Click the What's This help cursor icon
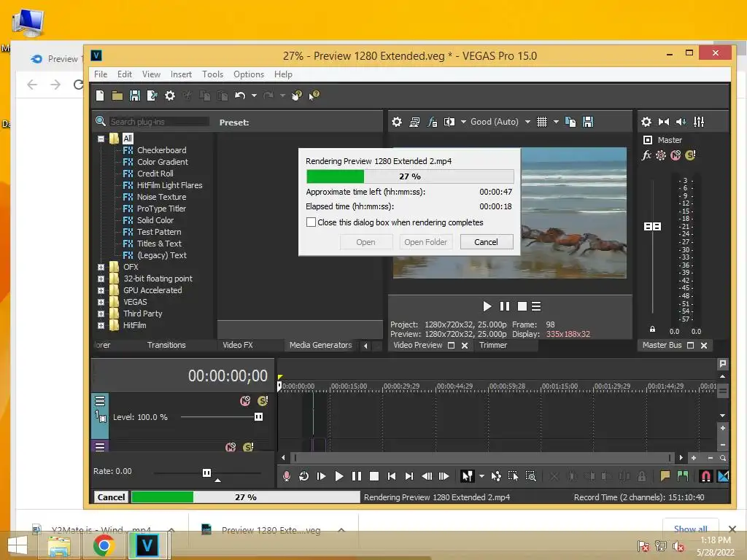Viewport: 747px width, 560px height. tap(314, 96)
